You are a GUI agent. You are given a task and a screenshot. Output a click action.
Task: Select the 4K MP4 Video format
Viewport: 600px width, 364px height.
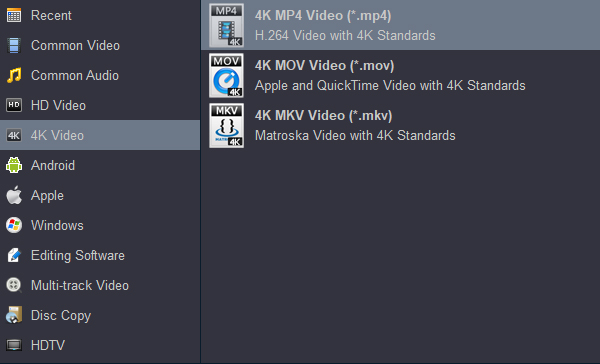(400, 25)
